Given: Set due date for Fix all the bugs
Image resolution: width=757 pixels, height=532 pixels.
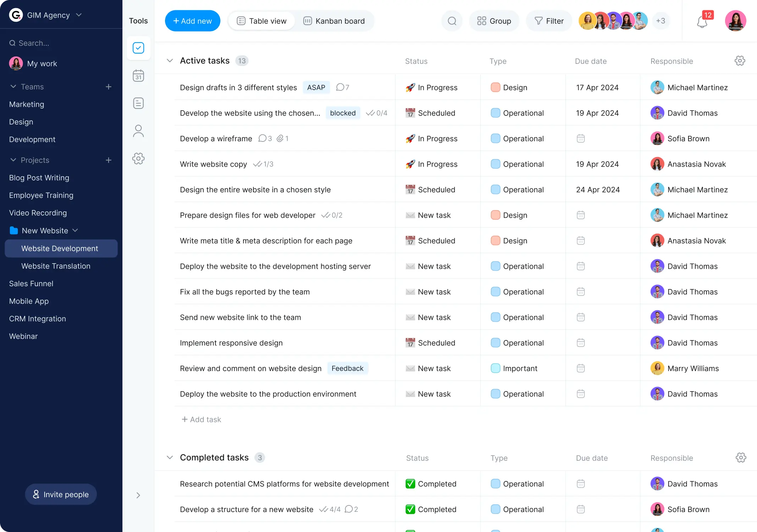Looking at the screenshot, I should click(581, 292).
